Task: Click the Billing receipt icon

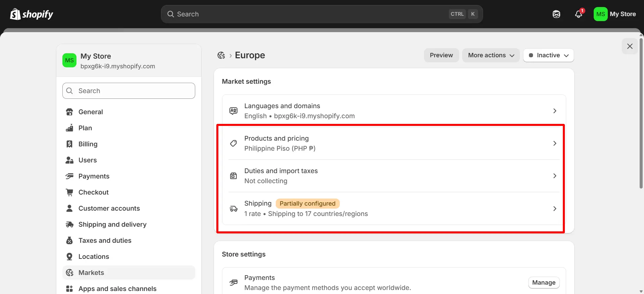Action: [69, 144]
